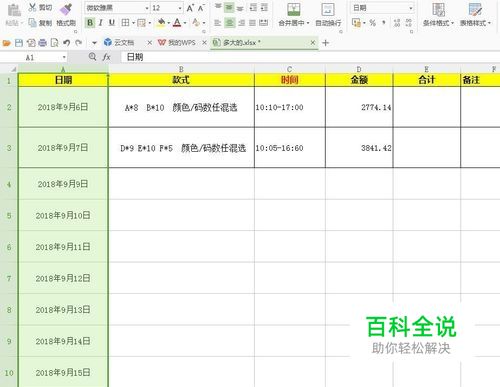Image resolution: width=500 pixels, height=387 pixels.
Task: Decrease indent icon
Action: tap(253, 7)
